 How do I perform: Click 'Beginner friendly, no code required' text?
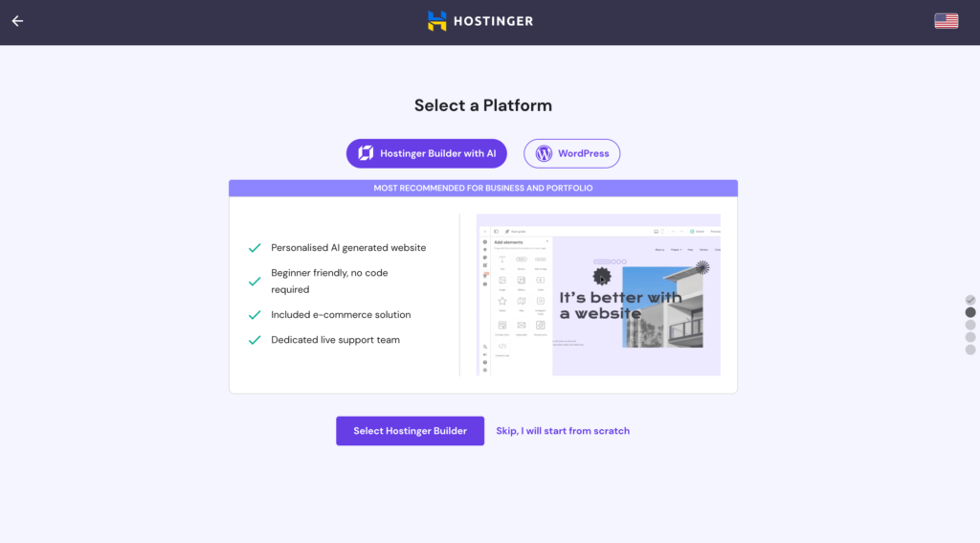coord(329,282)
